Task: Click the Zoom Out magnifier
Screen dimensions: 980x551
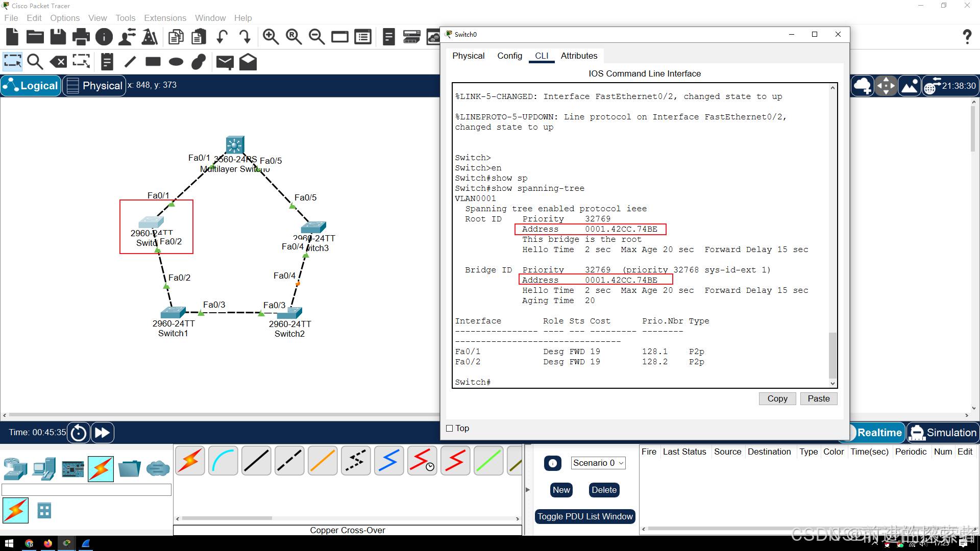Action: click(316, 37)
